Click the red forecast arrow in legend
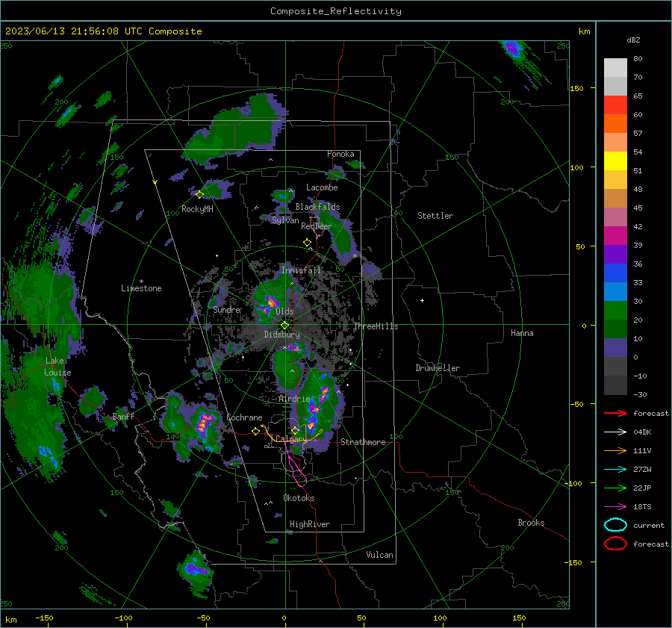This screenshot has height=628, width=672. pos(615,413)
